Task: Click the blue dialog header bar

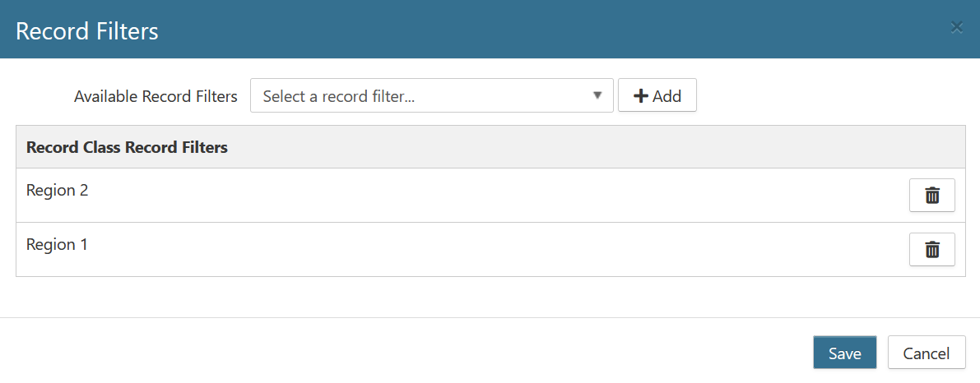Action: click(x=494, y=30)
